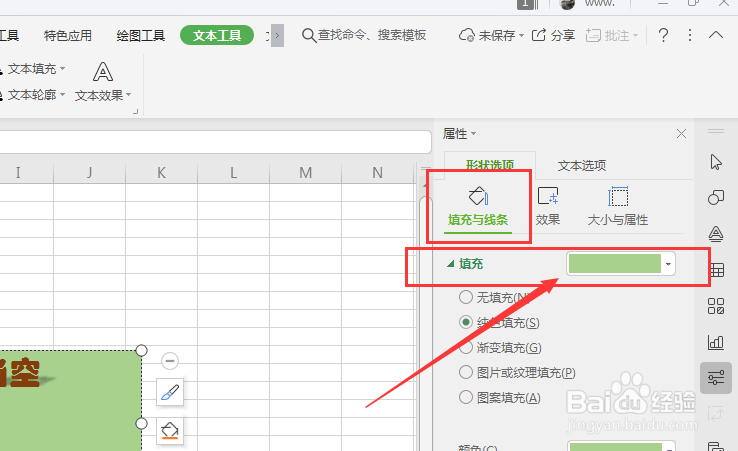738x451 pixels.
Task: Select column header N
Action: click(377, 173)
